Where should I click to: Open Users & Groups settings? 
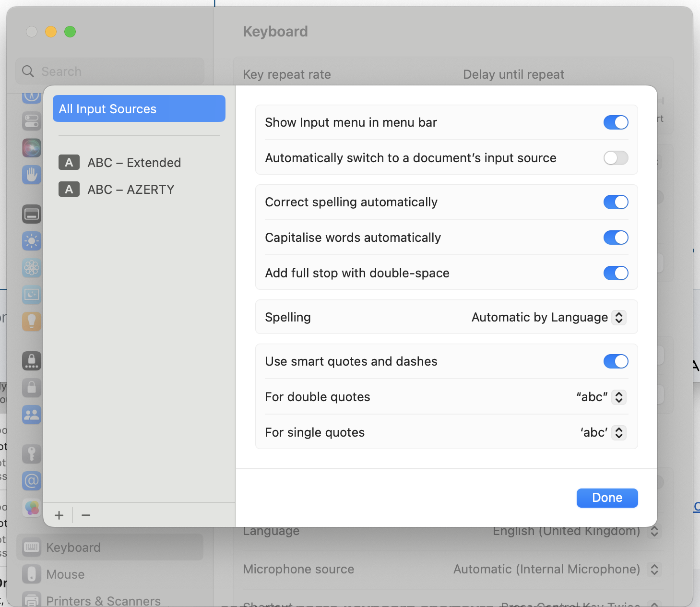click(31, 415)
